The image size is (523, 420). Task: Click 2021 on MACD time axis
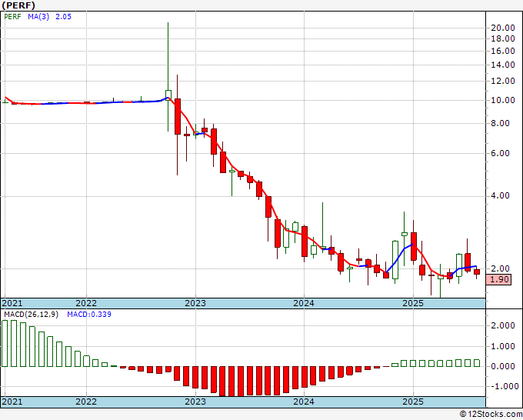[x=12, y=402]
